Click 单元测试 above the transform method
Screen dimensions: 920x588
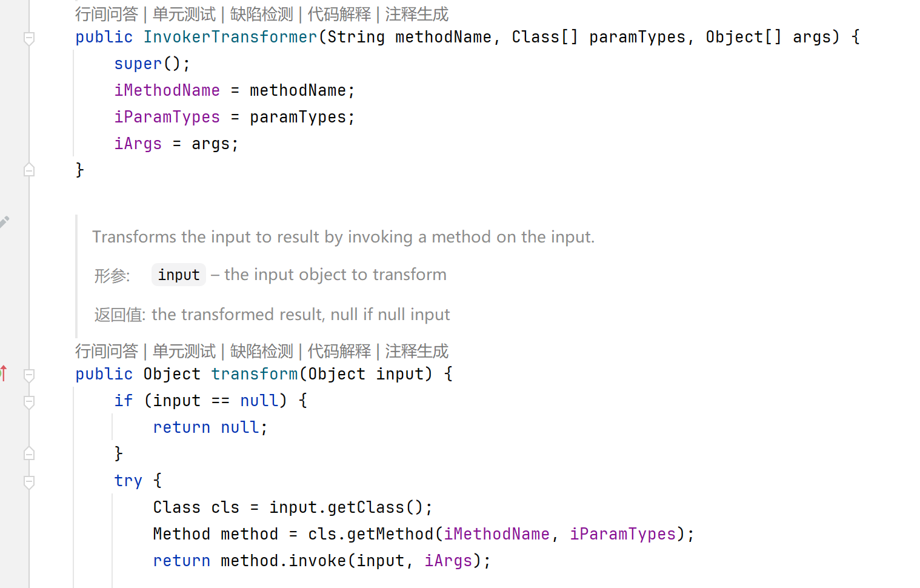tap(184, 351)
